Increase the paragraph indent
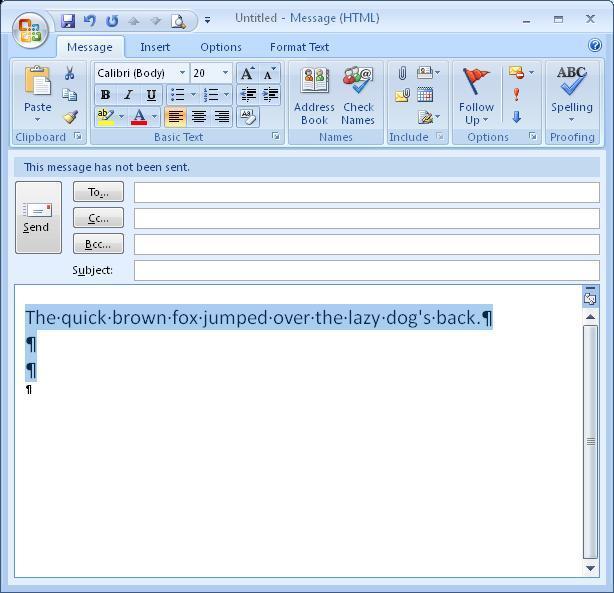The height and width of the screenshot is (593, 614). [x=270, y=94]
